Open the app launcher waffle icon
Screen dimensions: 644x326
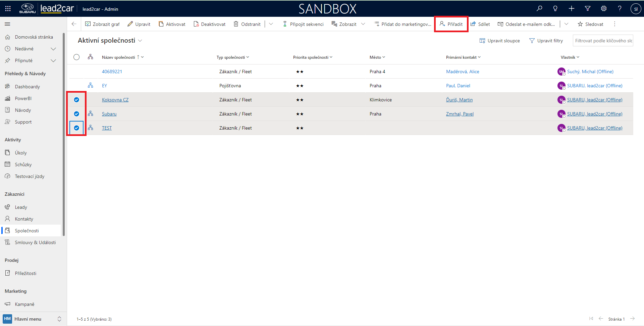tap(8, 9)
